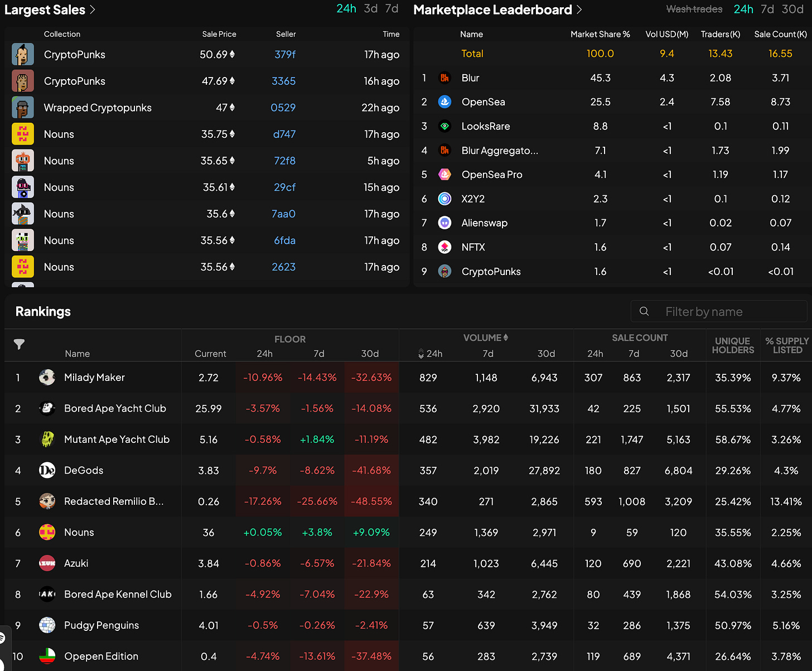The height and width of the screenshot is (671, 812).
Task: Sort by % Supply Listed column
Action: click(787, 345)
